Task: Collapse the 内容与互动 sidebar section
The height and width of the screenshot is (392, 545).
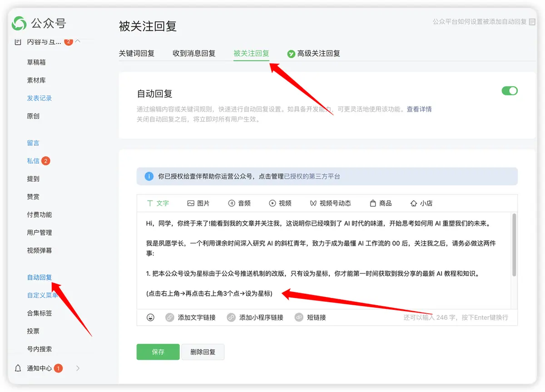Action: (78, 41)
